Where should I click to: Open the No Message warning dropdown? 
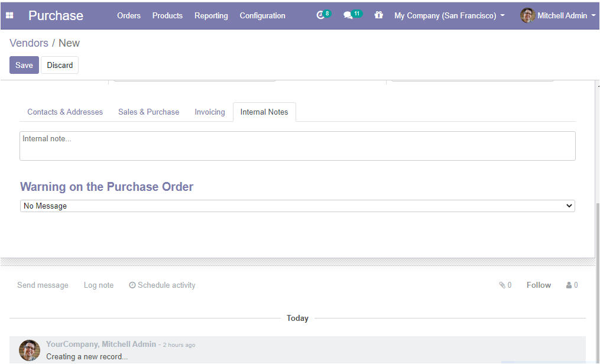click(297, 206)
